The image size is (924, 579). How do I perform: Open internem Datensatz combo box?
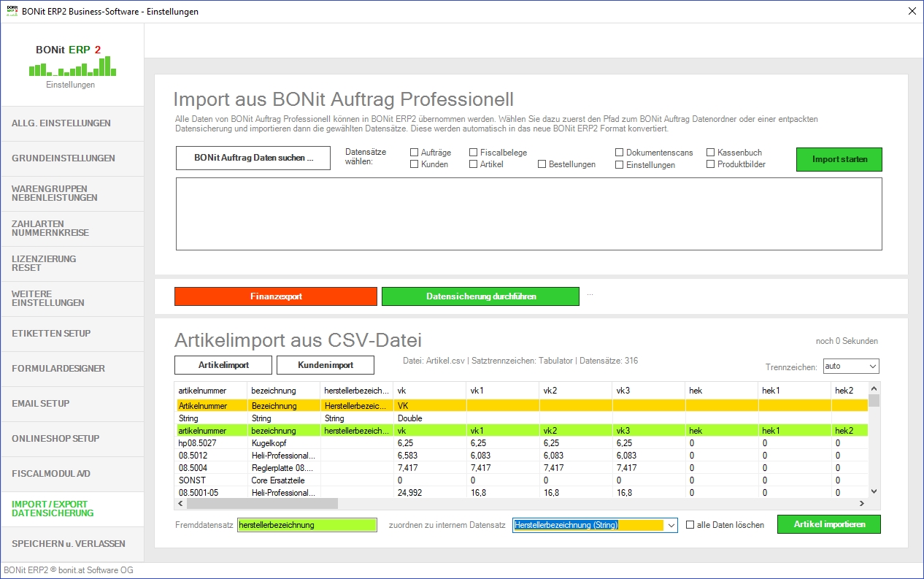[x=595, y=525]
